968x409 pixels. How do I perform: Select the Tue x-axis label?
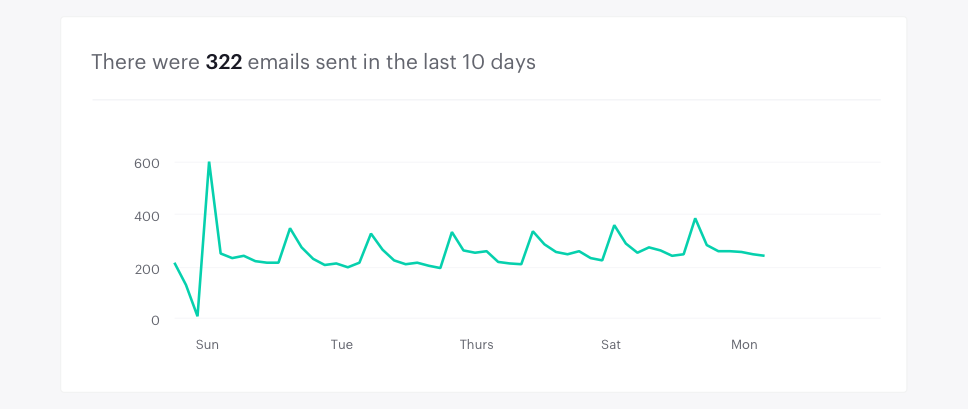tap(341, 345)
